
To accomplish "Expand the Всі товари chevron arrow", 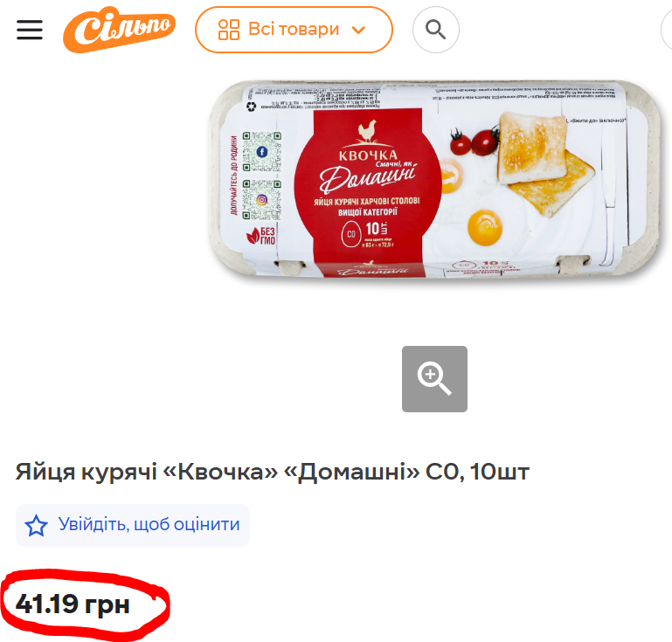I will tap(358, 30).
